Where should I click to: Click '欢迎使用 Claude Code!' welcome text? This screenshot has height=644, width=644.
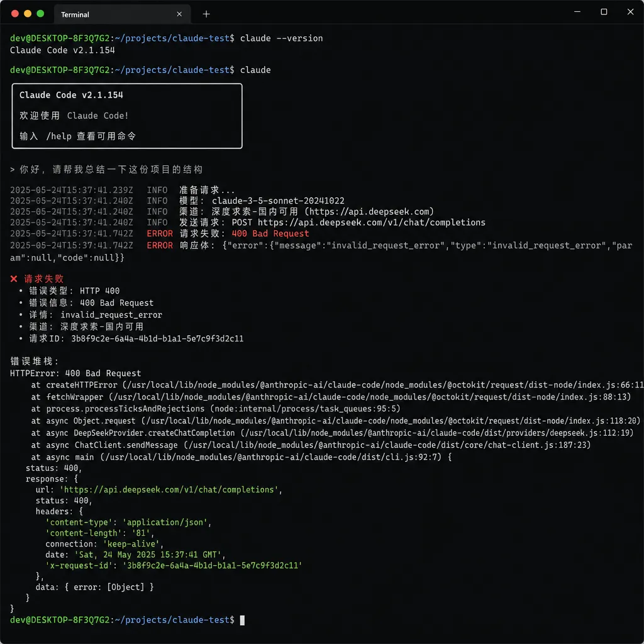point(74,116)
